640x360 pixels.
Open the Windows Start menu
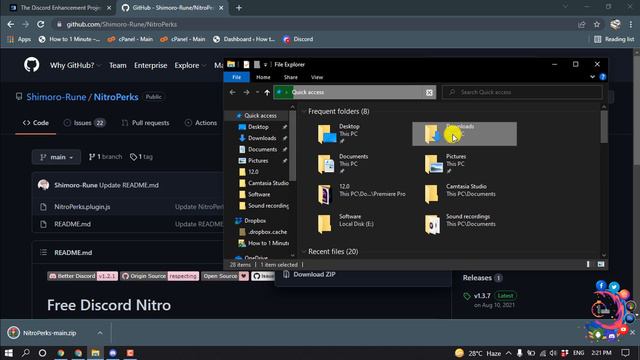(9, 353)
